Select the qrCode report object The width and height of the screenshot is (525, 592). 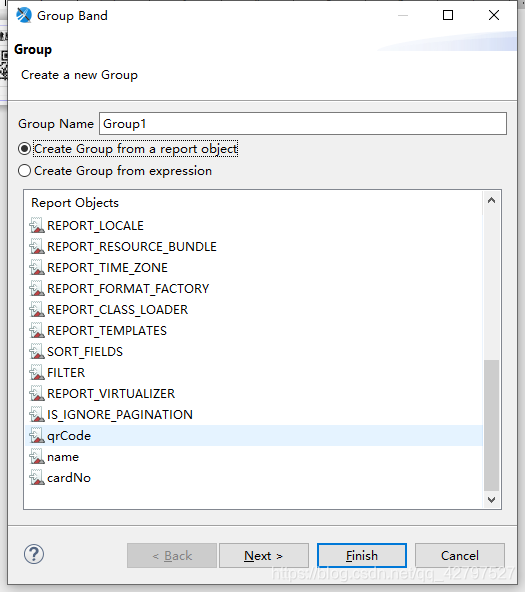(x=254, y=436)
